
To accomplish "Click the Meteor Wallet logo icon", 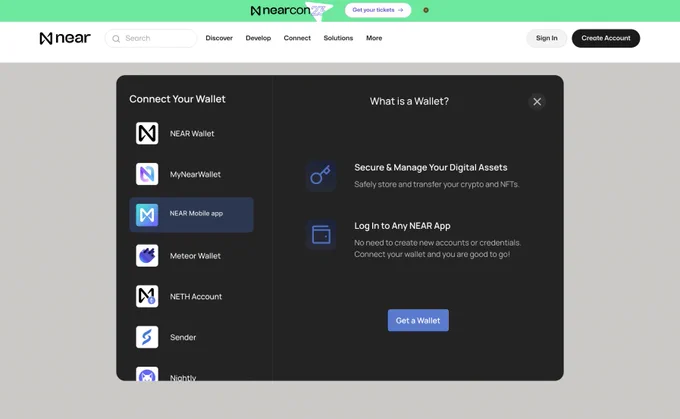I will click(147, 255).
